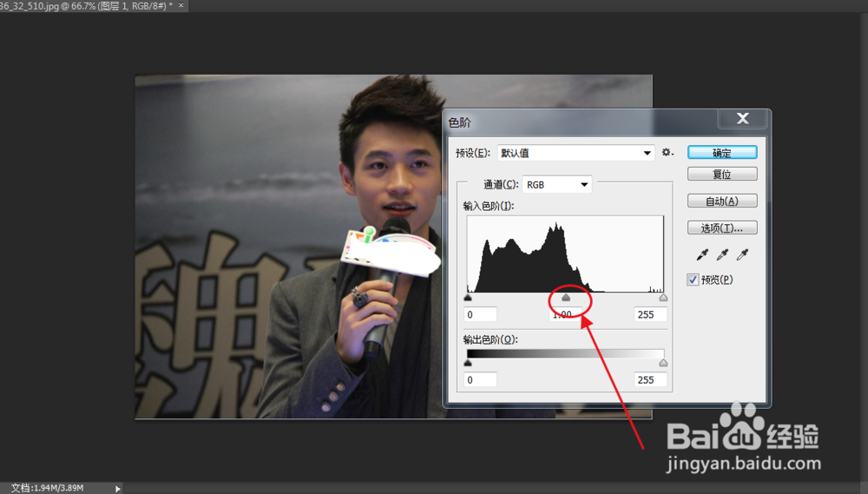
Task: Click the input midtone gray slider
Action: tap(566, 298)
